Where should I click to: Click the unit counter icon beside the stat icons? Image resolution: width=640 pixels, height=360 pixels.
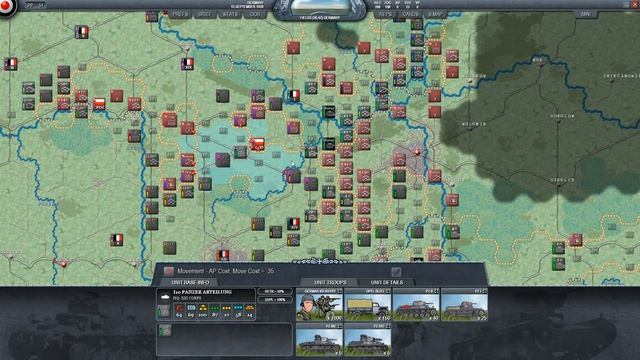[x=164, y=311]
